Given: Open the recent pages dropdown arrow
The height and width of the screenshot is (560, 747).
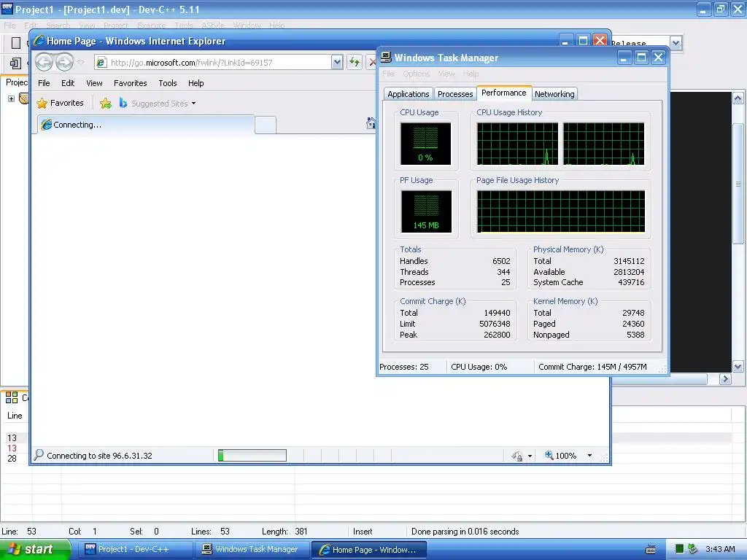Looking at the screenshot, I should click(x=80, y=62).
